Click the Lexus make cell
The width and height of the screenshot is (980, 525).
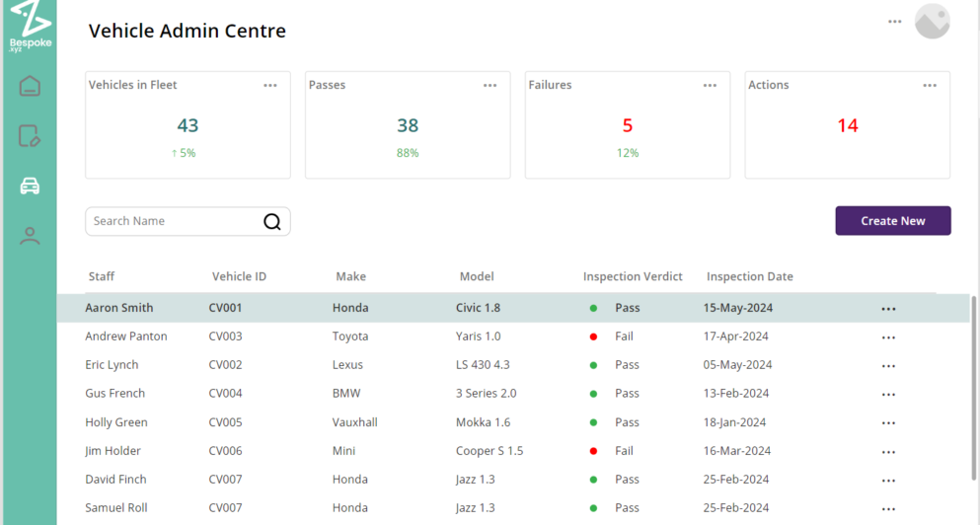coord(347,365)
